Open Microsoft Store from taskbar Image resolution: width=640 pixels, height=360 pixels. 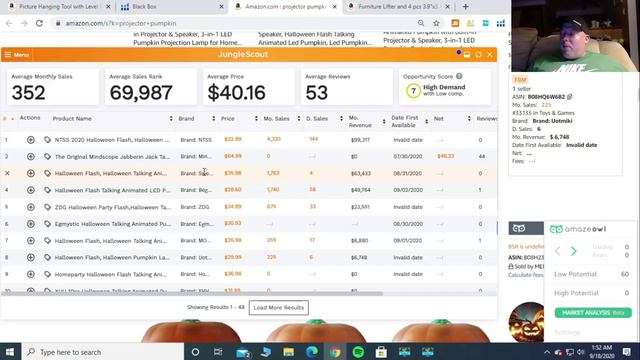pos(381,352)
